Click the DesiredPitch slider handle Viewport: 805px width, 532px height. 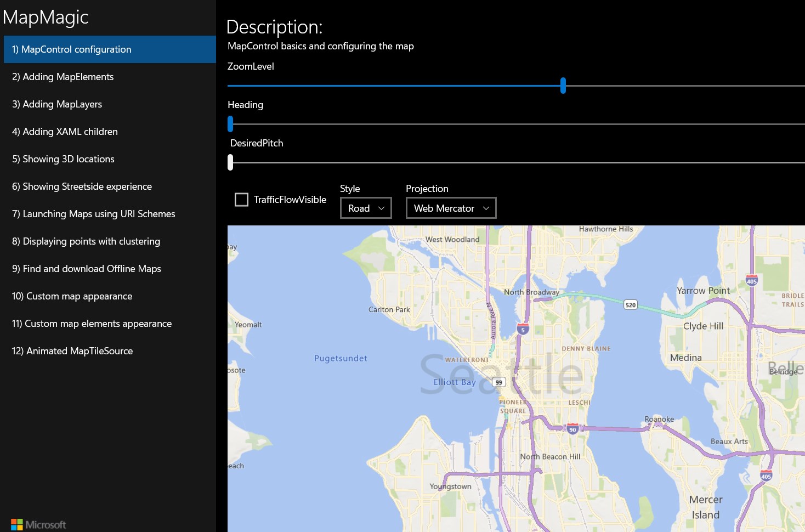230,162
